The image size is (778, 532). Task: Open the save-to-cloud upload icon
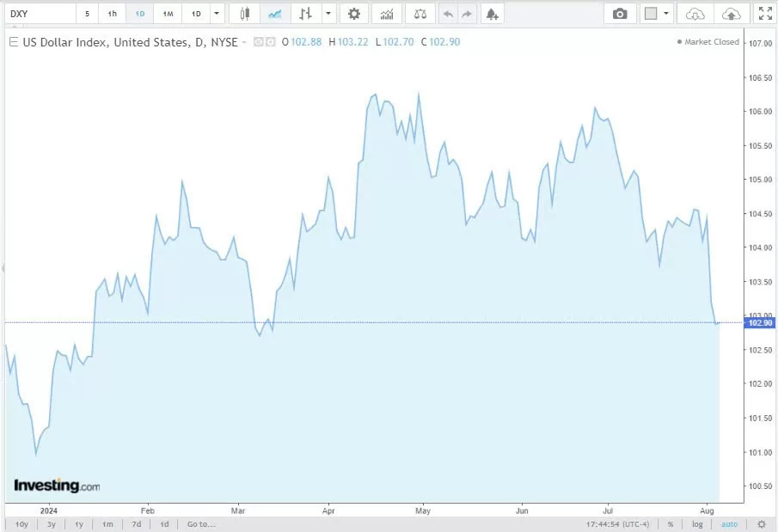click(731, 13)
